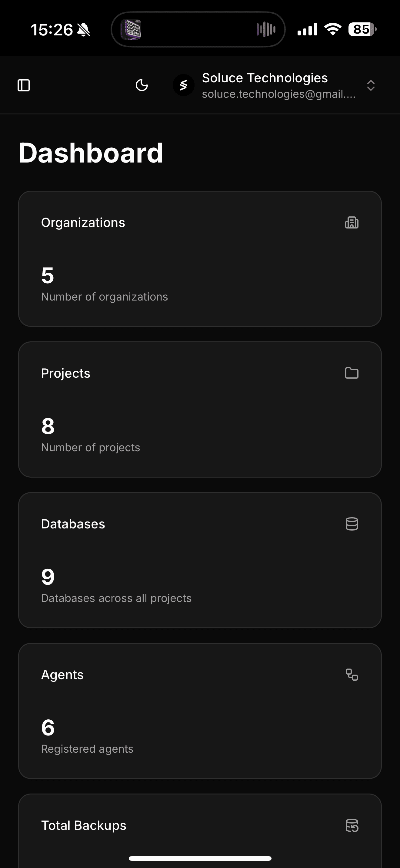
Task: Click the Agents workflow icon
Action: pos(352,675)
